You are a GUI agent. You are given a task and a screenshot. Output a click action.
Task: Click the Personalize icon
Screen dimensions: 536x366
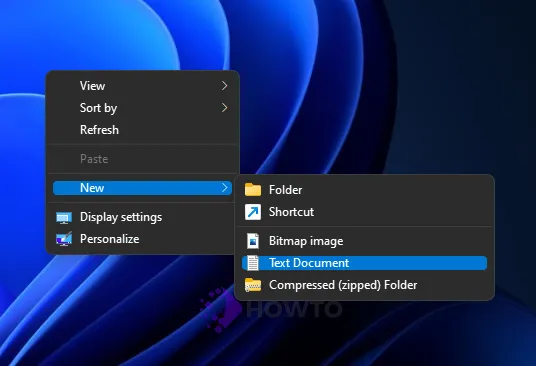(64, 239)
